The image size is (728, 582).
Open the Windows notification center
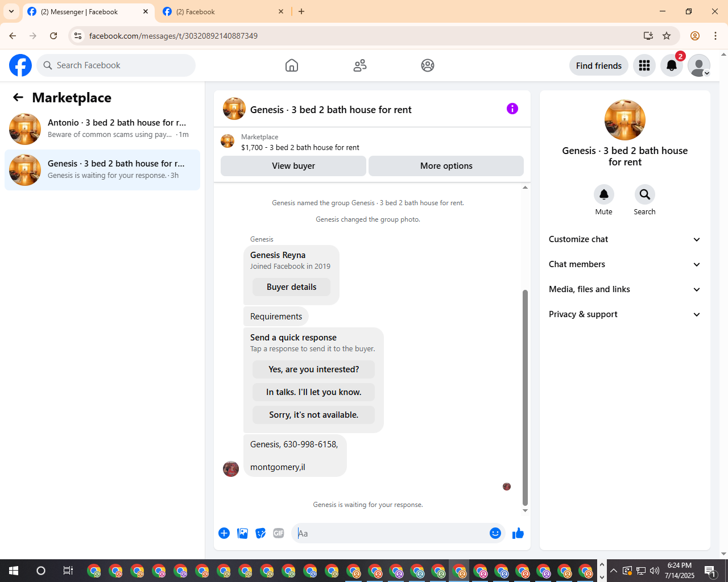click(x=710, y=571)
